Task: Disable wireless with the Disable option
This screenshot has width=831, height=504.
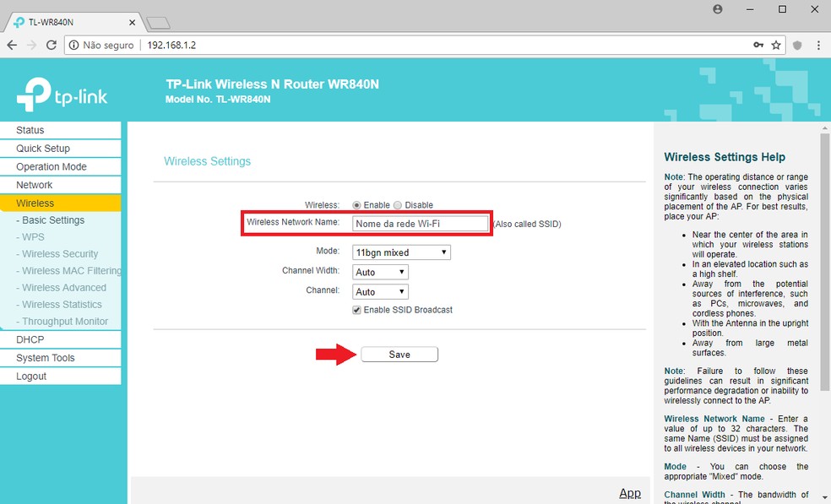Action: [397, 204]
